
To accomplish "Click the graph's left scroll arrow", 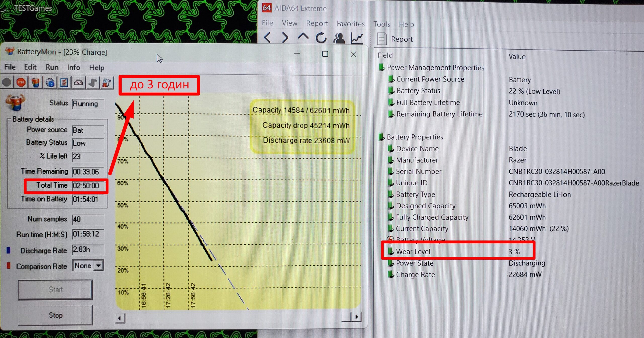I will 120,319.
